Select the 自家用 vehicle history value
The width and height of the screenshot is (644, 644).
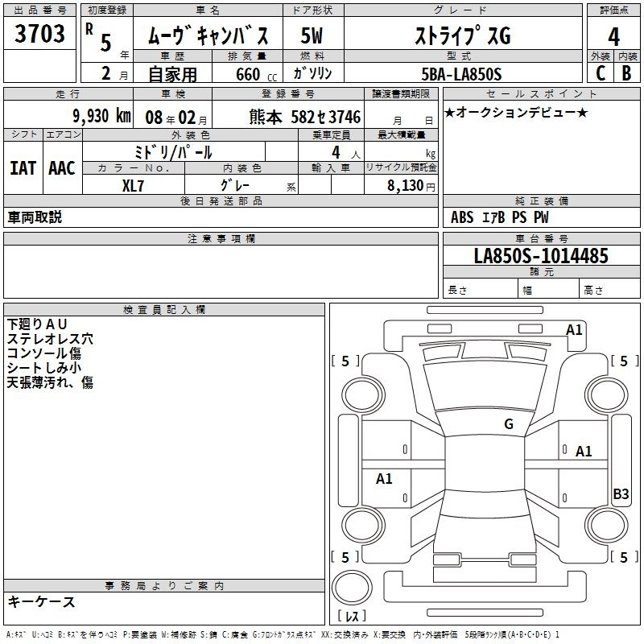(x=172, y=74)
